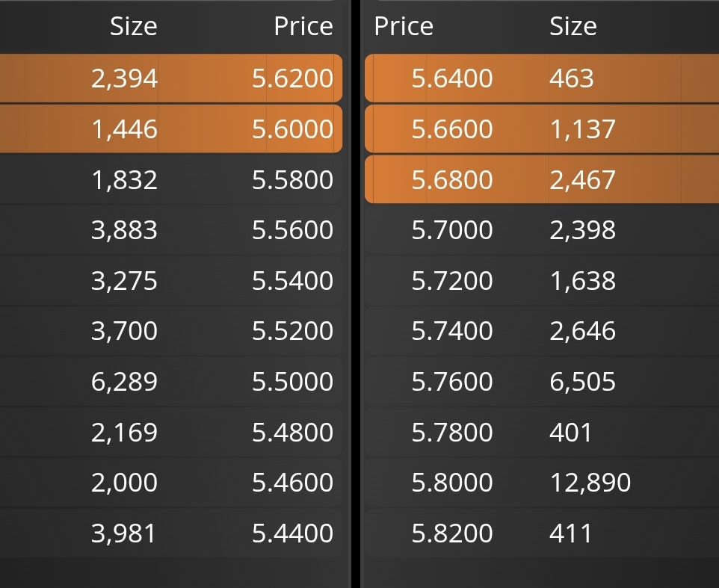The image size is (719, 588).
Task: Select the 5.5800 bid with size 1,832
Action: (x=171, y=179)
